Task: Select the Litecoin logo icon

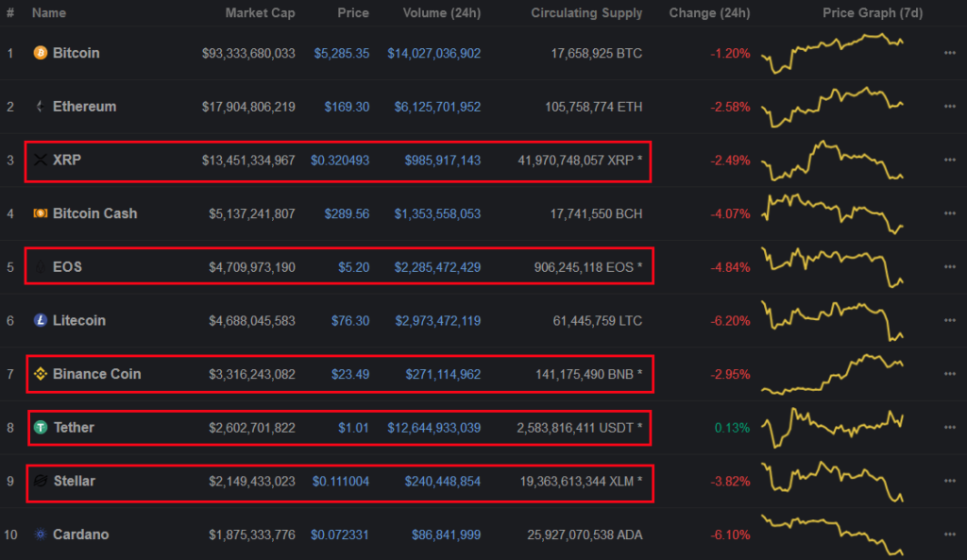Action: click(39, 320)
